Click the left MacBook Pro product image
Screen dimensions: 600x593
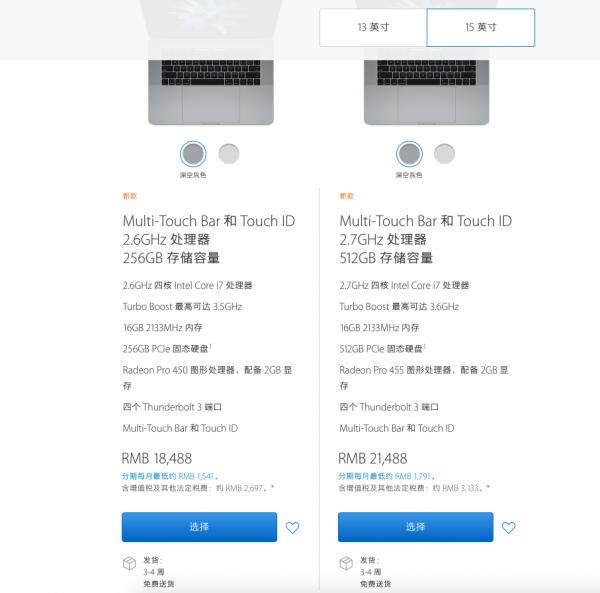click(x=211, y=92)
